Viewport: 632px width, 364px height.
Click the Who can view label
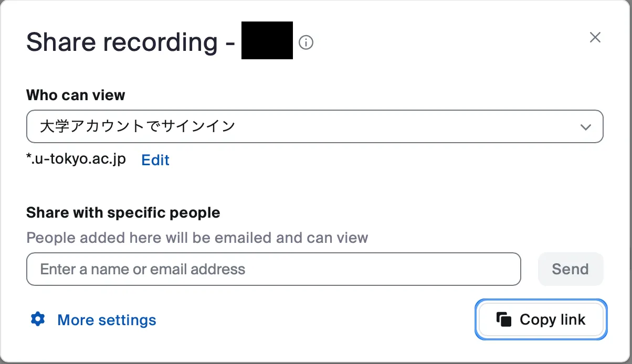coord(76,95)
